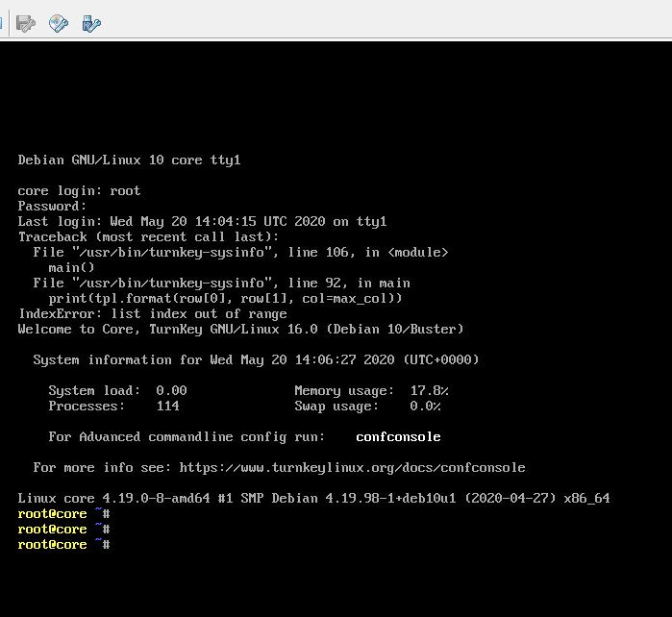The width and height of the screenshot is (672, 617).
Task: Open the CD/DVD drive connection icon
Action: tap(59, 23)
